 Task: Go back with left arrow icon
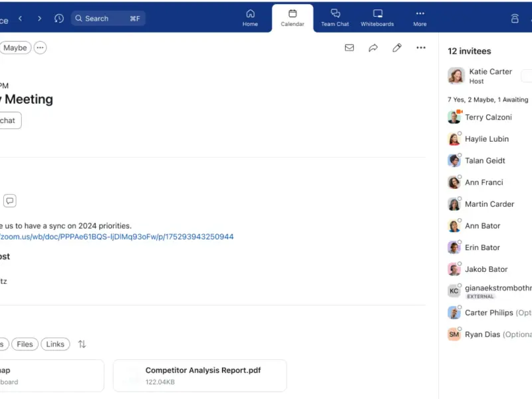pos(21,19)
